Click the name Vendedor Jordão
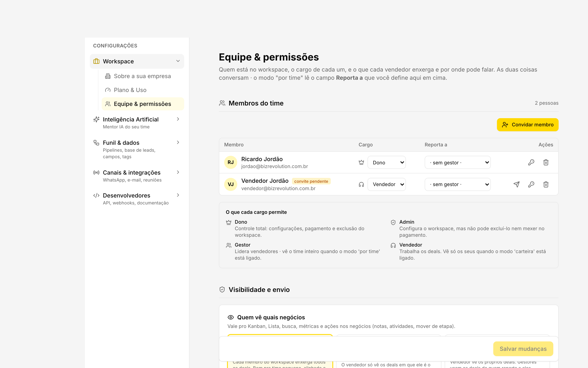This screenshot has width=588, height=368. (265, 181)
